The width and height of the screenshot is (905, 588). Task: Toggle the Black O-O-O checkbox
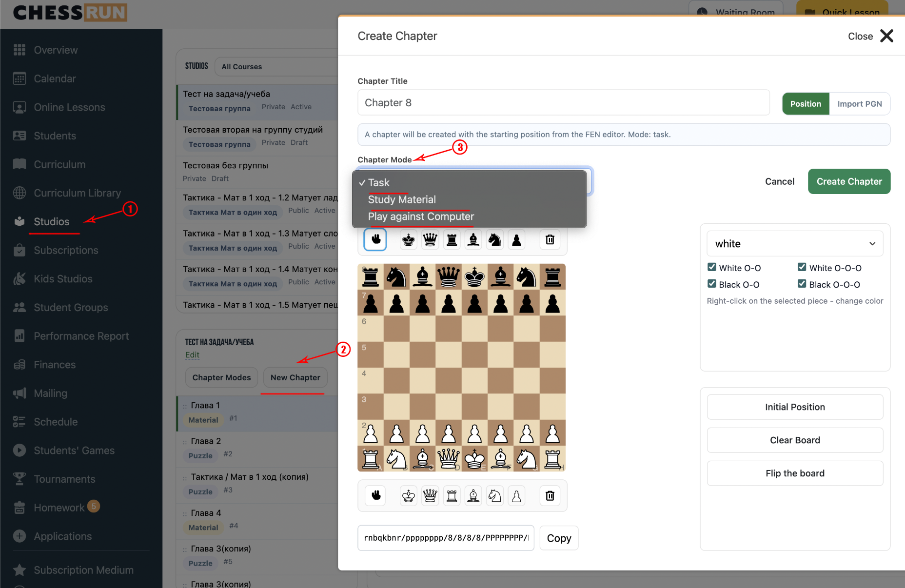(802, 284)
